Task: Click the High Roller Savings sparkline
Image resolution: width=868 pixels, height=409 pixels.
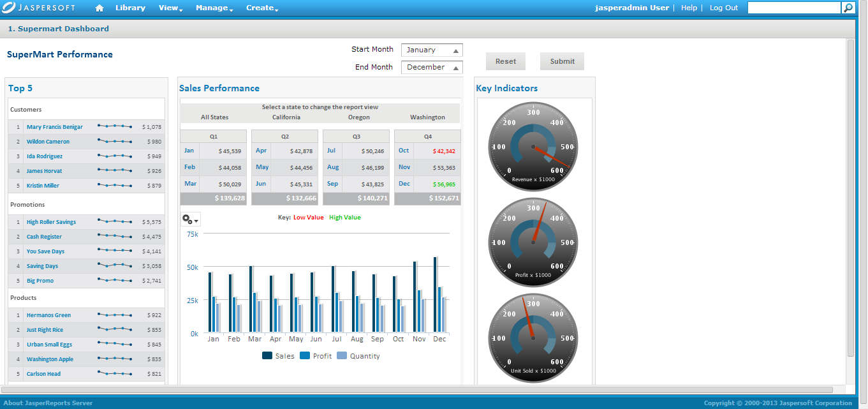Action: point(115,221)
